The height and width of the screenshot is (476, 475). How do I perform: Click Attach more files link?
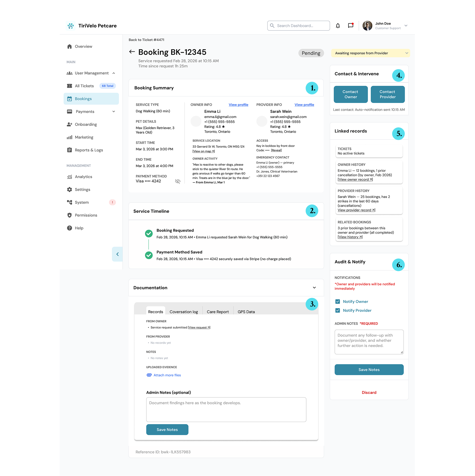coord(167,375)
